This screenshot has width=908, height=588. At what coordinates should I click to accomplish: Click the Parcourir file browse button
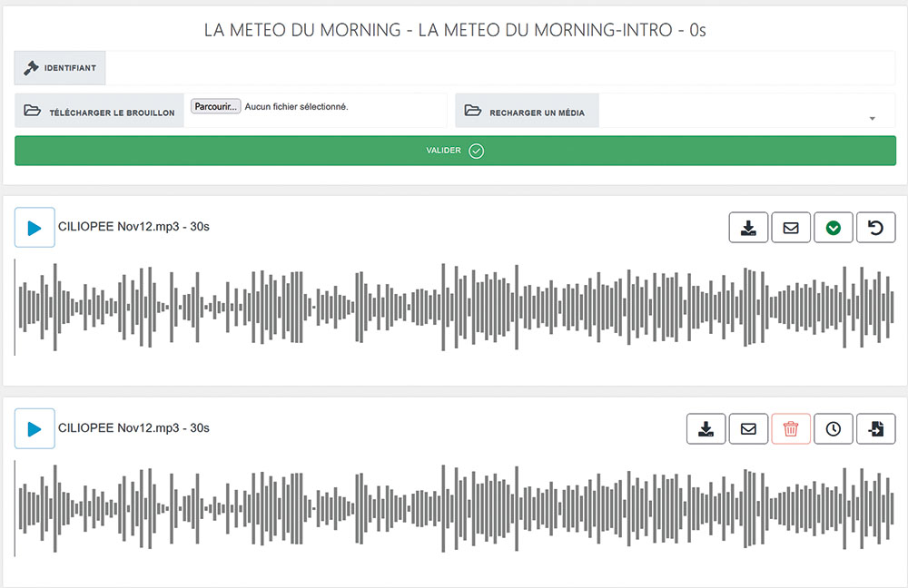point(215,106)
